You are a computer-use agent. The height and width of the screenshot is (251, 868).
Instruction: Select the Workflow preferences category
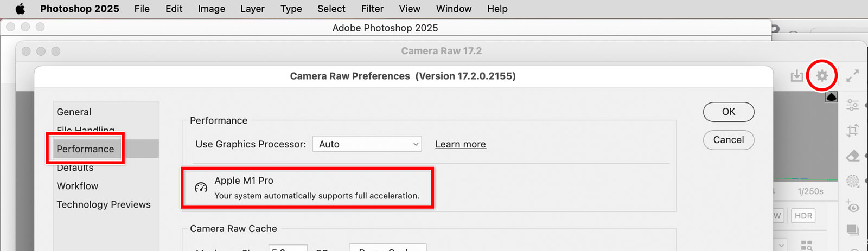[78, 186]
